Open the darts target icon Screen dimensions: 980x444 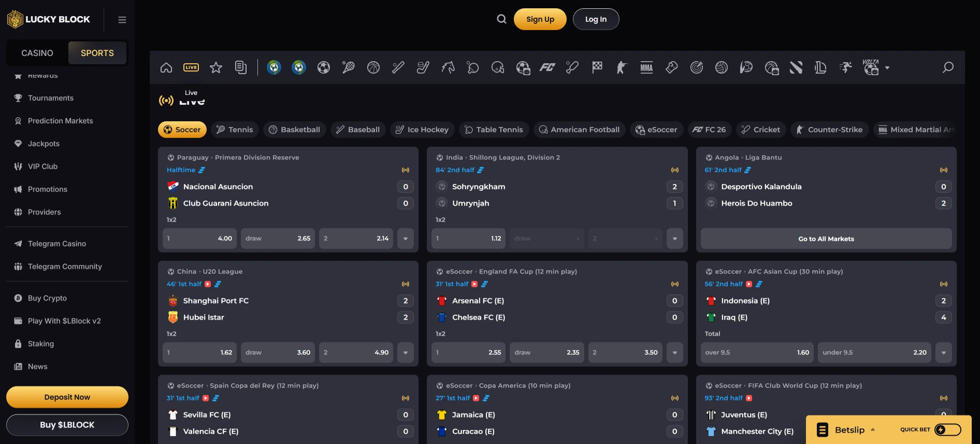[x=697, y=67]
